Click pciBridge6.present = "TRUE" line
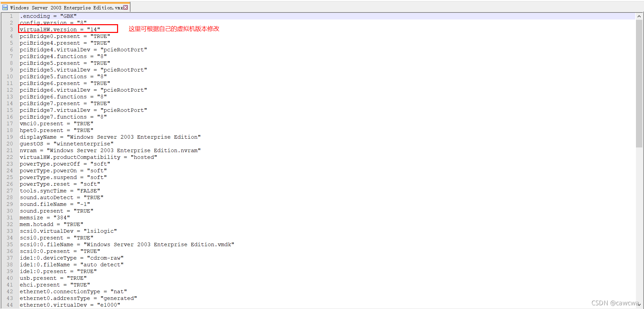 tap(65, 83)
